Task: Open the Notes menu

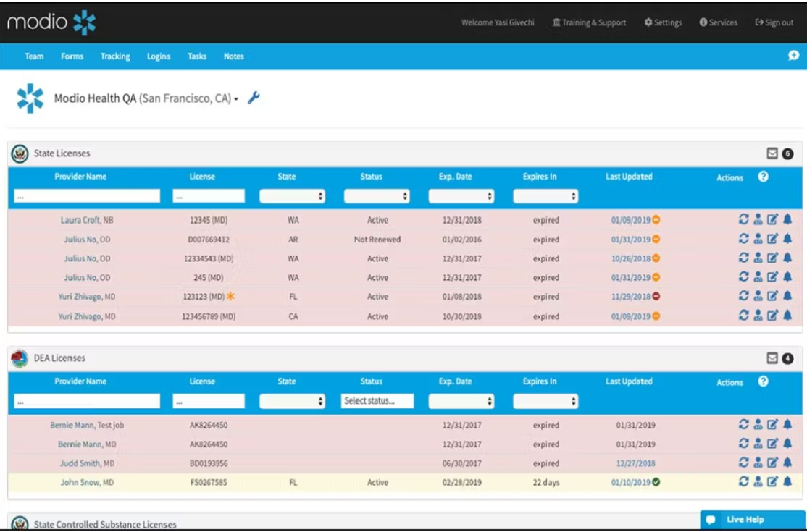Action: click(x=234, y=56)
